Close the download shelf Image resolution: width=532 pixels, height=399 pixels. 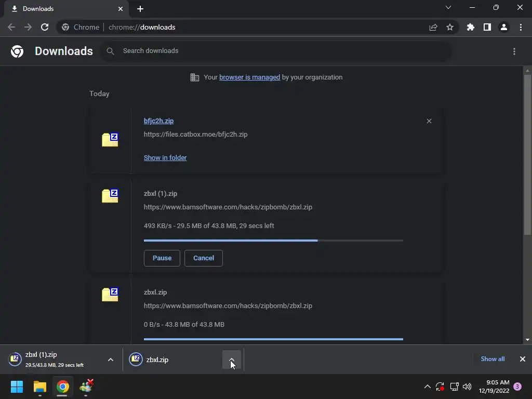(523, 359)
